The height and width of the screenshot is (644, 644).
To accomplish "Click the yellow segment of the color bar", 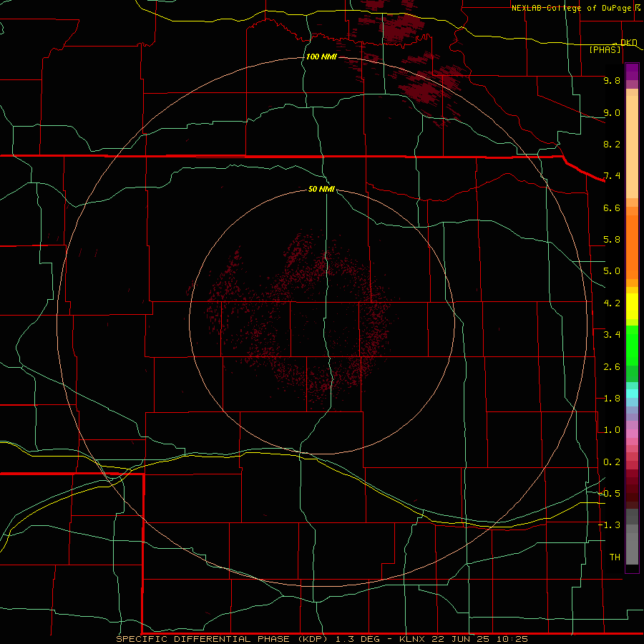I will 632,306.
